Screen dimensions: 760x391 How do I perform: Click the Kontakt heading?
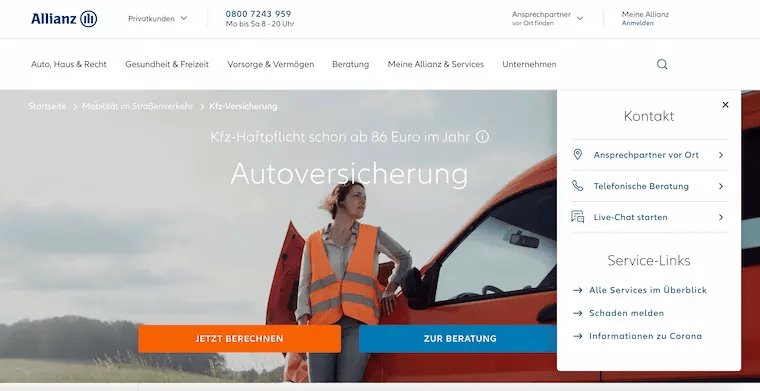point(649,116)
